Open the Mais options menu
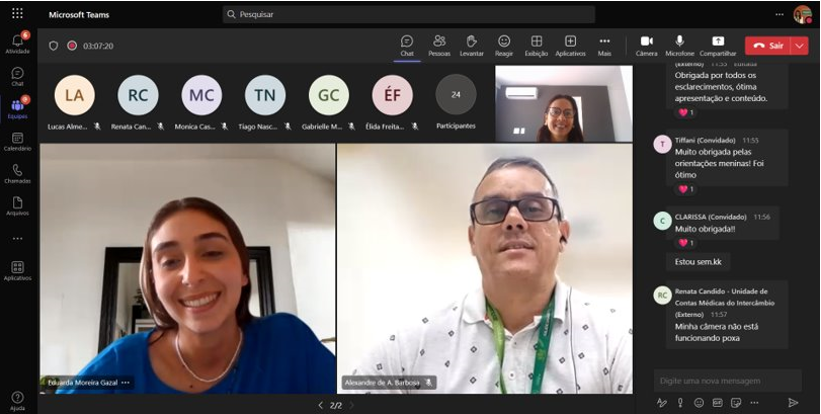 click(604, 44)
